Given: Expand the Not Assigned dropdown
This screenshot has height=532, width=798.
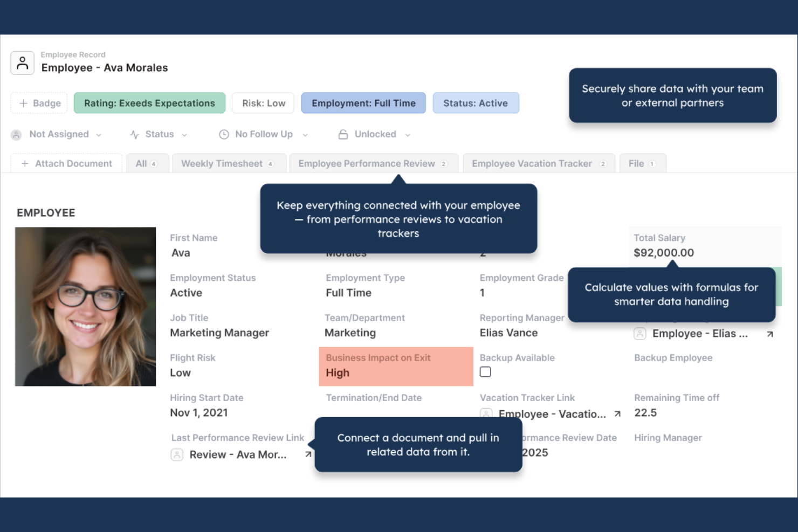Looking at the screenshot, I should tap(99, 135).
